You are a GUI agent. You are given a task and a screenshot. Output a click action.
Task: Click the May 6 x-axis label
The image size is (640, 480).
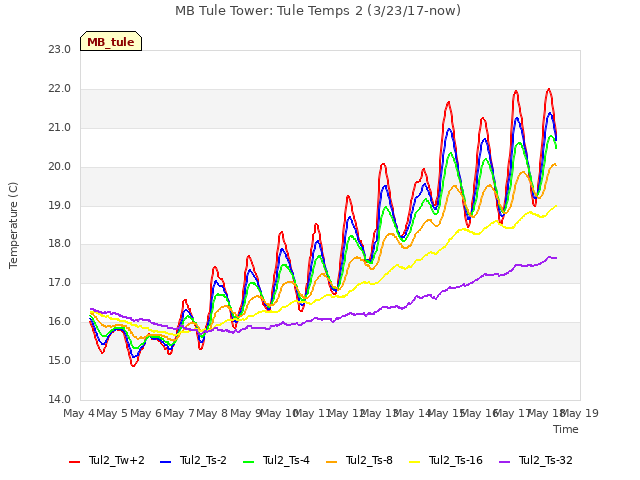(x=145, y=413)
